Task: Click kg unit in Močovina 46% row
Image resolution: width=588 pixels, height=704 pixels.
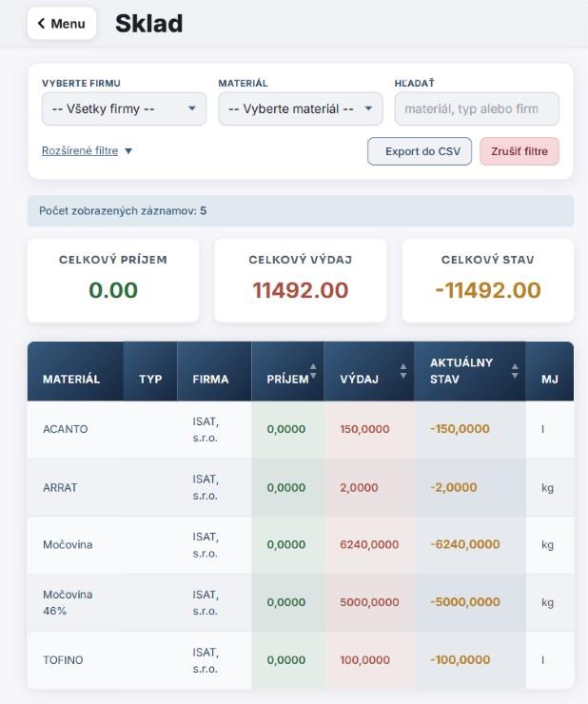Action: pos(548,602)
